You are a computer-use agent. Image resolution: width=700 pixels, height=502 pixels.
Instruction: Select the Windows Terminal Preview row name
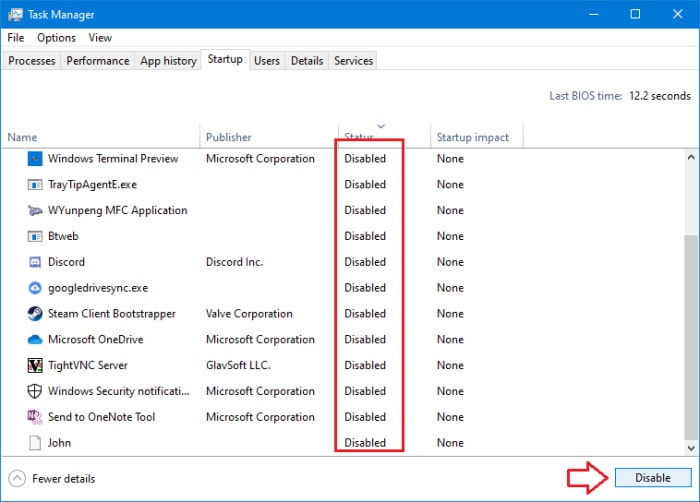click(113, 159)
